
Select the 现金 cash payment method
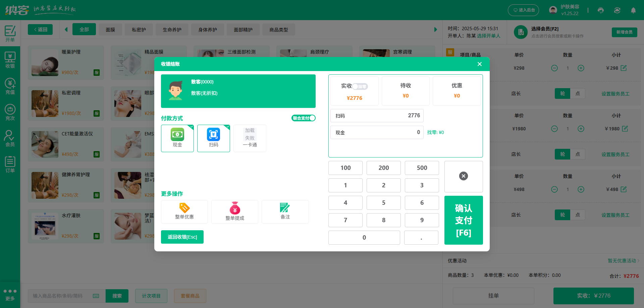(177, 138)
